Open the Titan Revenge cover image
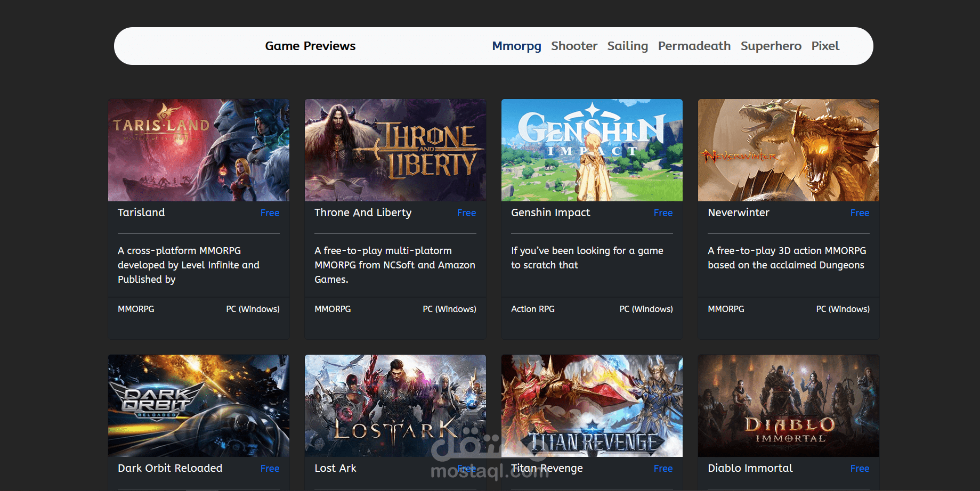 (592, 405)
